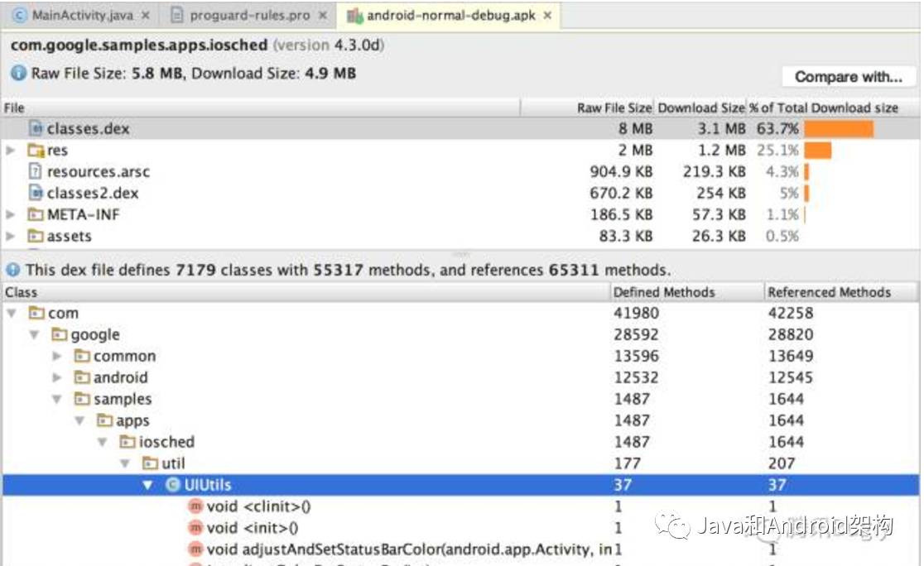Sort by the Download Size column header
Image resolution: width=924 pixels, height=566 pixels.
pos(701,108)
